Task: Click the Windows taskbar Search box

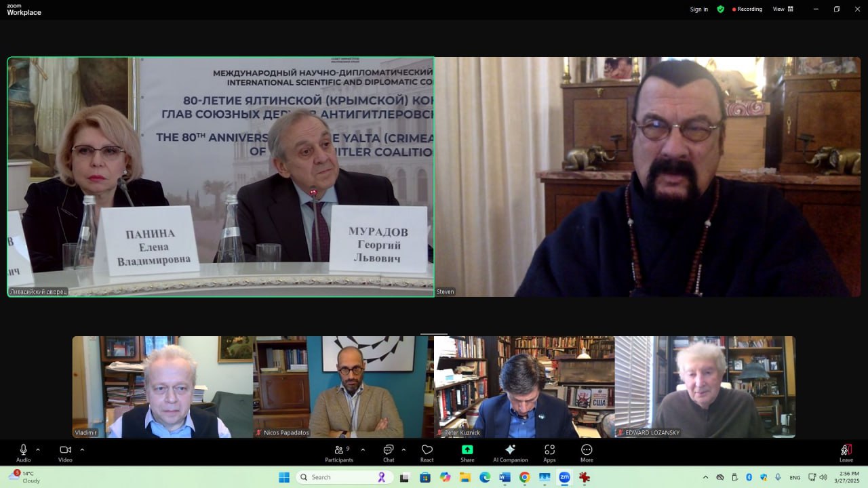Action: 344,477
